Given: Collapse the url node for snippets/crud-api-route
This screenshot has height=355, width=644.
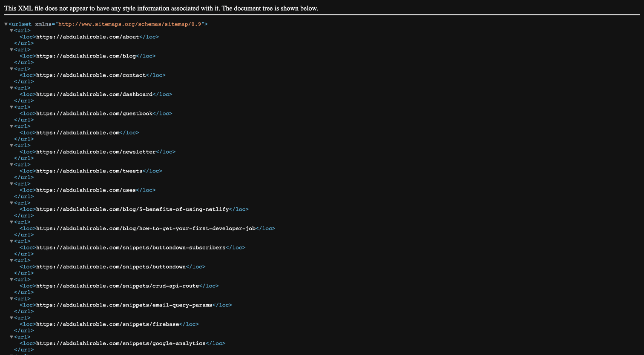Looking at the screenshot, I should 11,279.
